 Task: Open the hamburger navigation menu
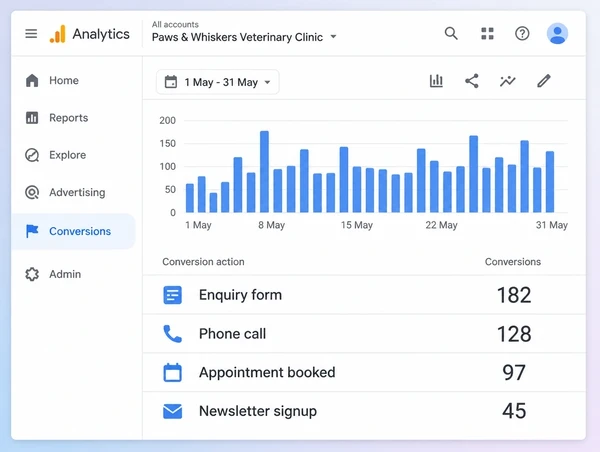[x=31, y=34]
